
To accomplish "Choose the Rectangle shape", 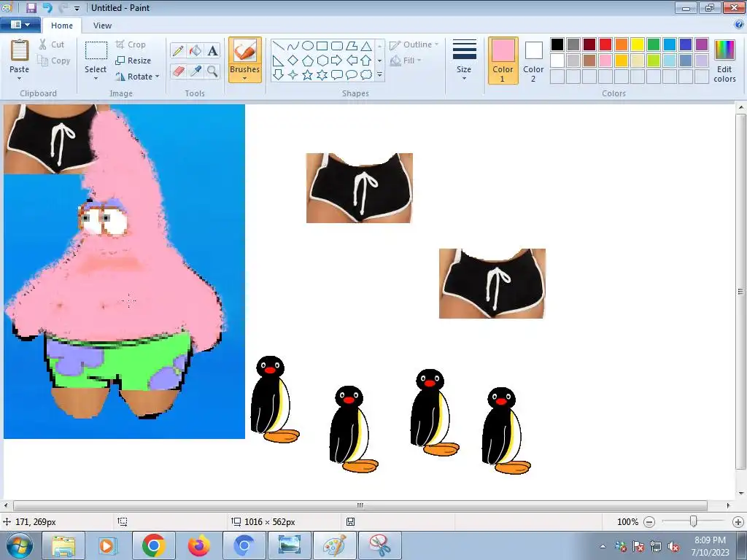I will [322, 46].
